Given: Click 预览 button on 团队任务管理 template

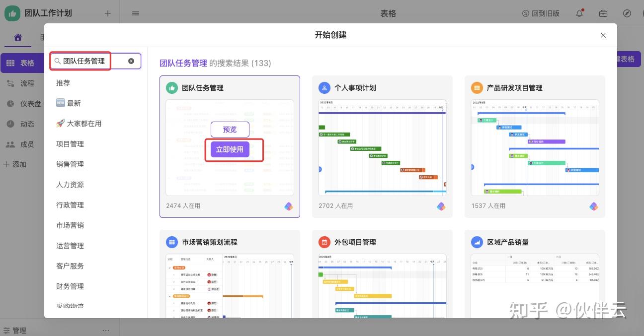Looking at the screenshot, I should click(x=230, y=130).
